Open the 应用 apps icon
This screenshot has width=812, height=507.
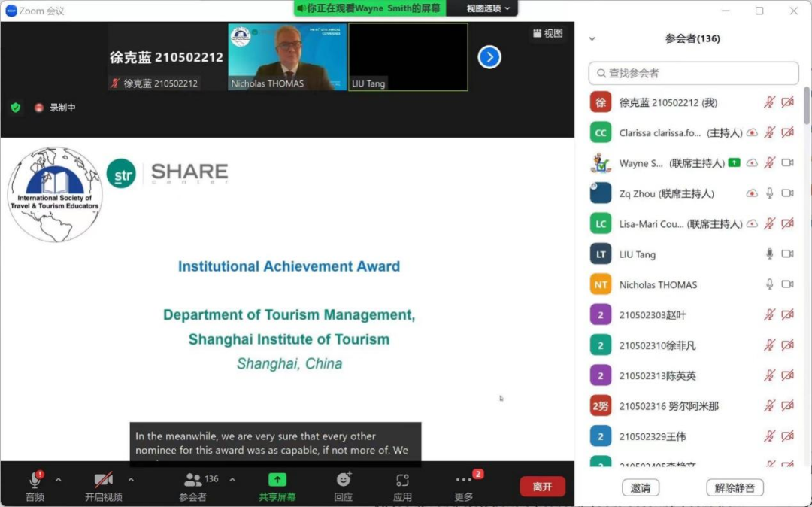click(402, 480)
